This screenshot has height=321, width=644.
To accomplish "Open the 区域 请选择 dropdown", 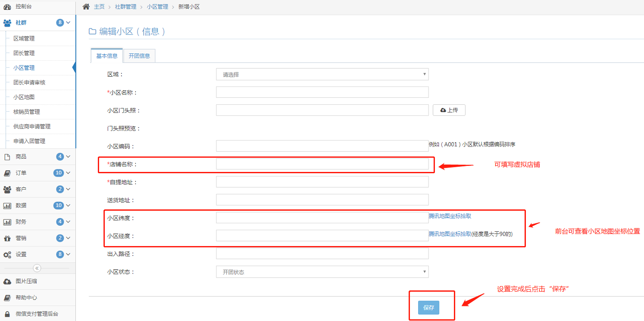I will point(322,74).
